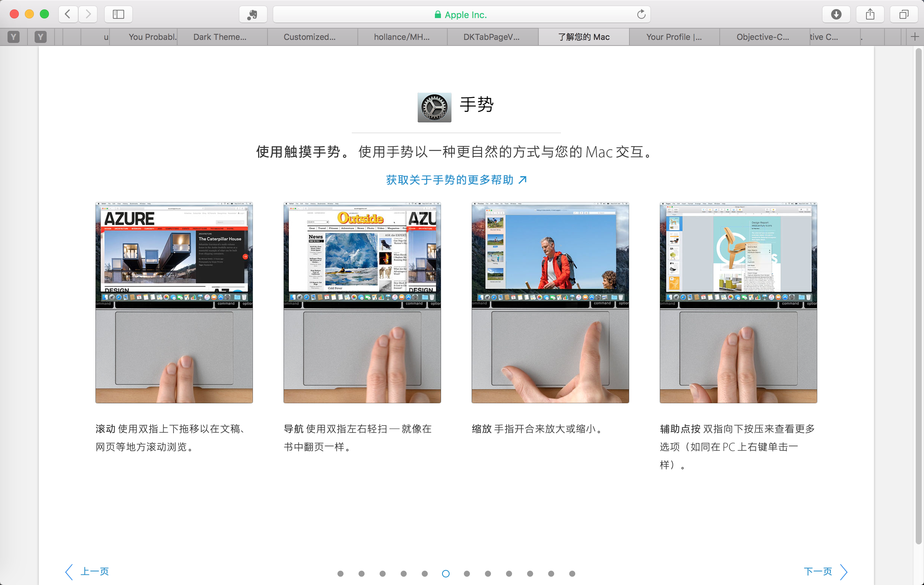Viewport: 924px width, 585px height.
Task: Open the 'Dark Theme...' tab
Action: (220, 37)
